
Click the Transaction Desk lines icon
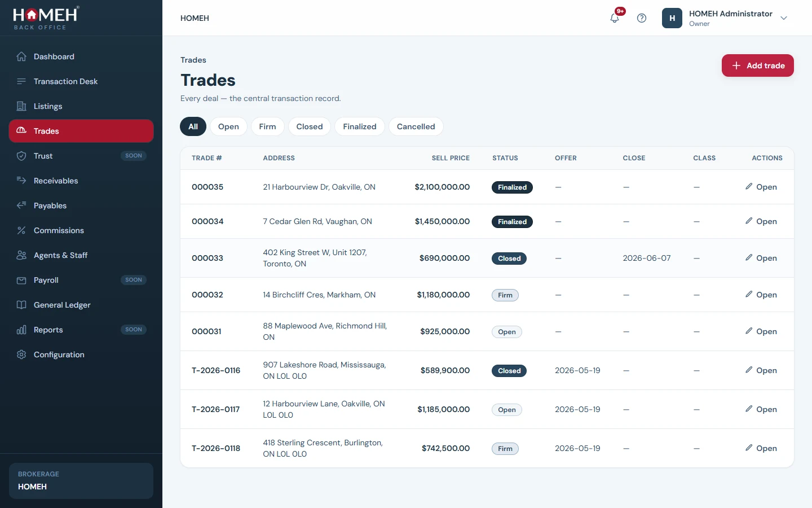[21, 81]
